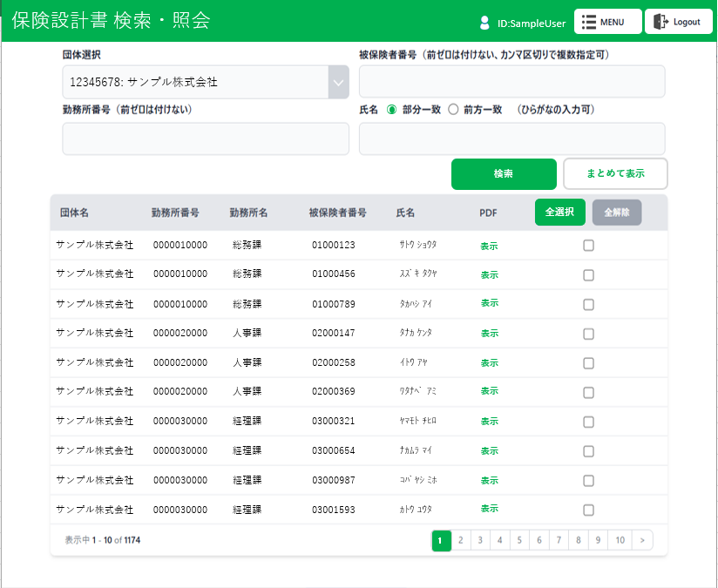Screen dimensions: 718x588
Task: Tick checkbox for row 02000258
Action: click(588, 363)
